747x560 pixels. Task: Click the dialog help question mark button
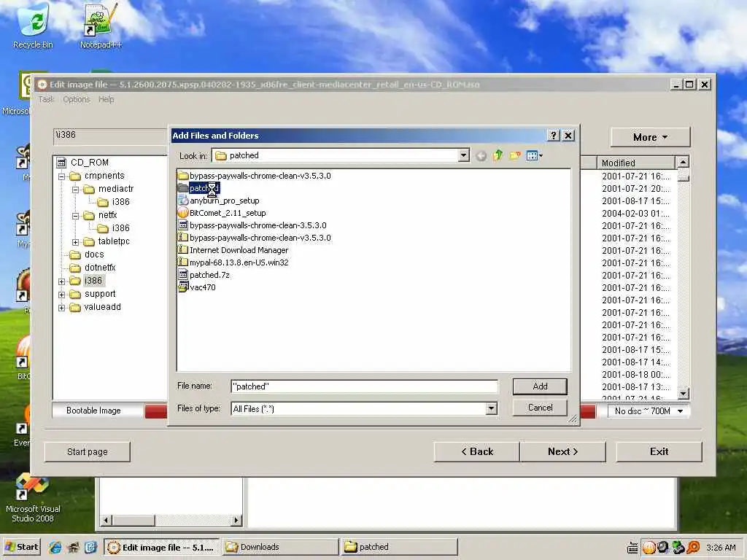(x=553, y=136)
